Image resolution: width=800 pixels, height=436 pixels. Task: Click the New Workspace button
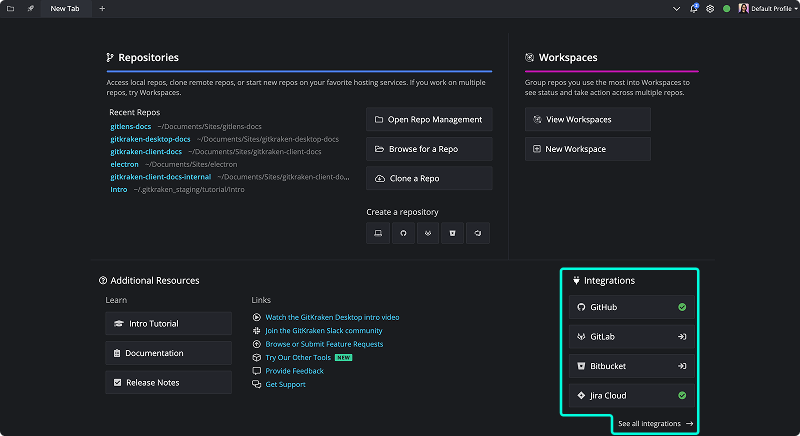(x=587, y=149)
